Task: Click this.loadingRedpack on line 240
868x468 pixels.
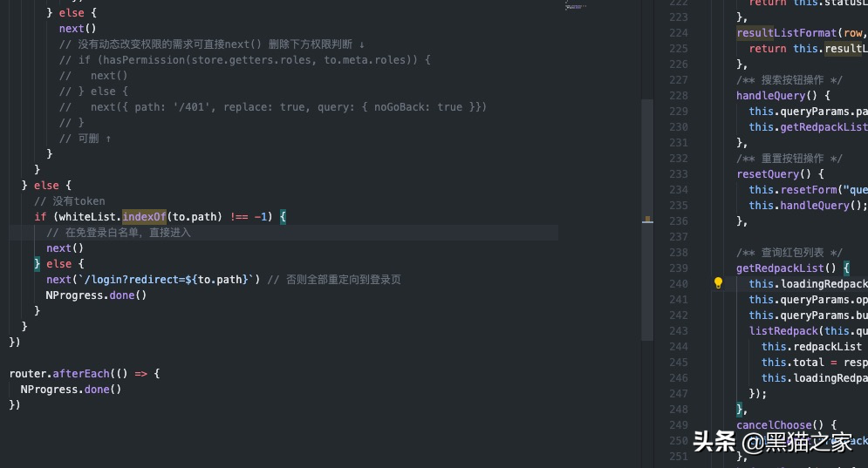Action: pos(808,284)
